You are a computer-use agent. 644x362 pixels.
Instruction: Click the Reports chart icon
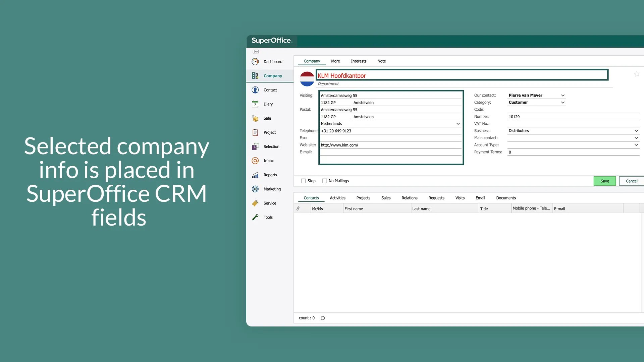[255, 175]
